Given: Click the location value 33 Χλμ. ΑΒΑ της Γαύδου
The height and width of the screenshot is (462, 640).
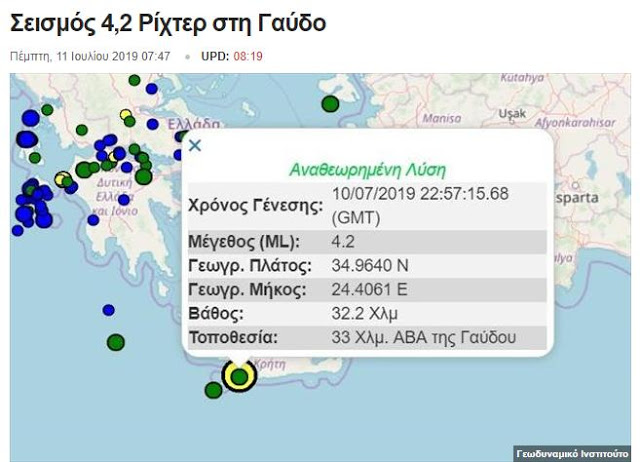Looking at the screenshot, I should pyautogui.click(x=424, y=338).
